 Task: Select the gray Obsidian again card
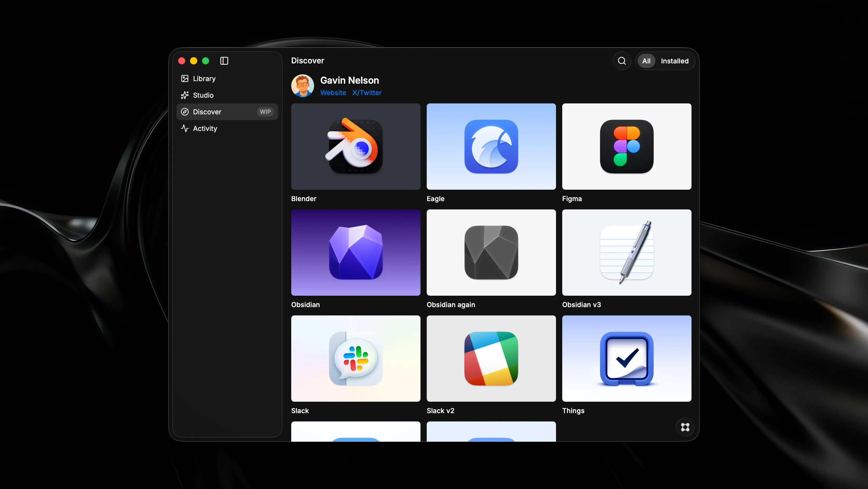[x=491, y=252]
